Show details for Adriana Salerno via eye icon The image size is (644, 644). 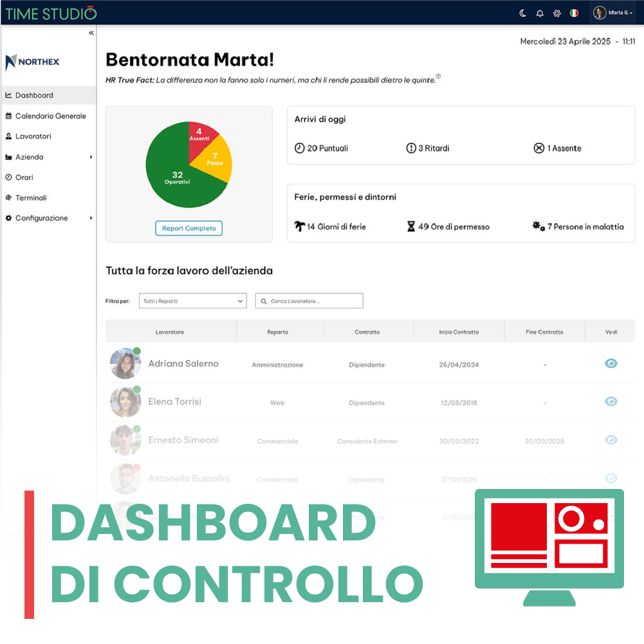click(x=610, y=363)
